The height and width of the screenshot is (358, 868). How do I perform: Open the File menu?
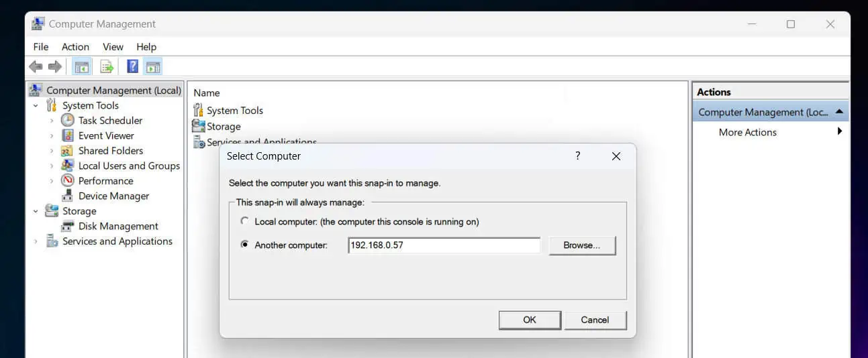(41, 46)
